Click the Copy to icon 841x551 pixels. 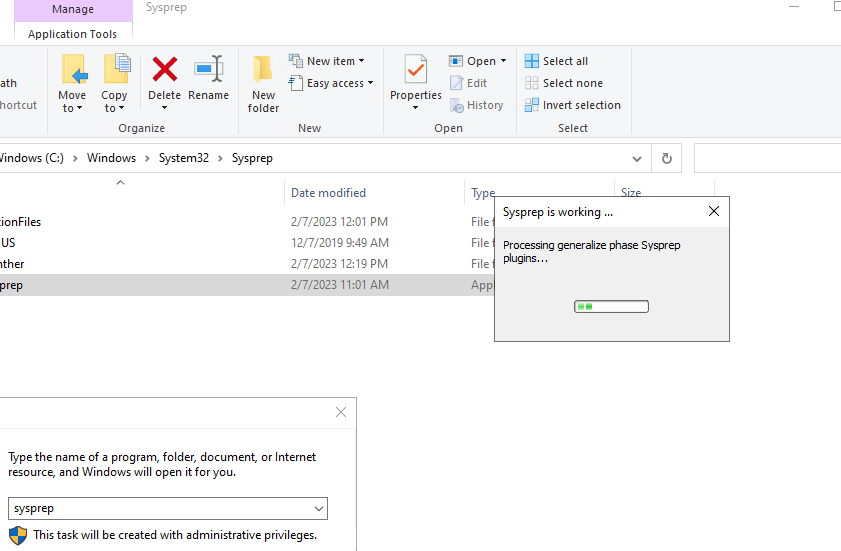(x=116, y=69)
